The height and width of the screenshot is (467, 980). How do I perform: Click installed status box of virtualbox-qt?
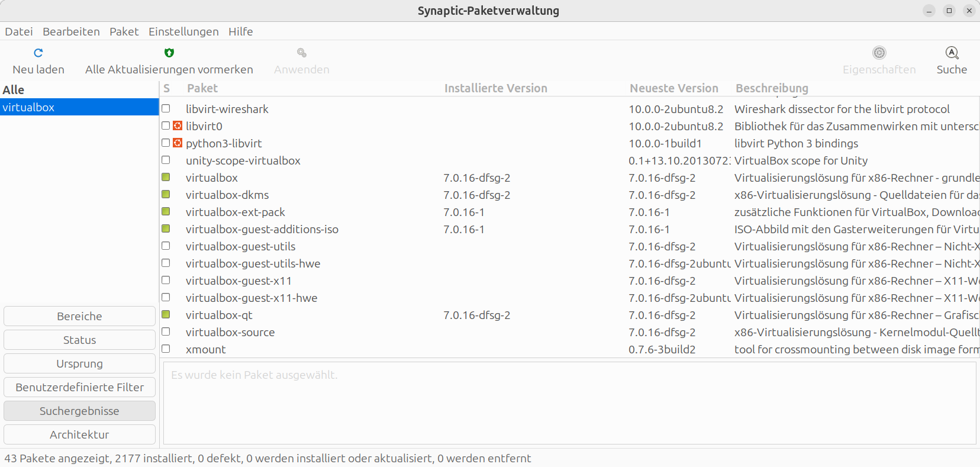[x=166, y=314]
